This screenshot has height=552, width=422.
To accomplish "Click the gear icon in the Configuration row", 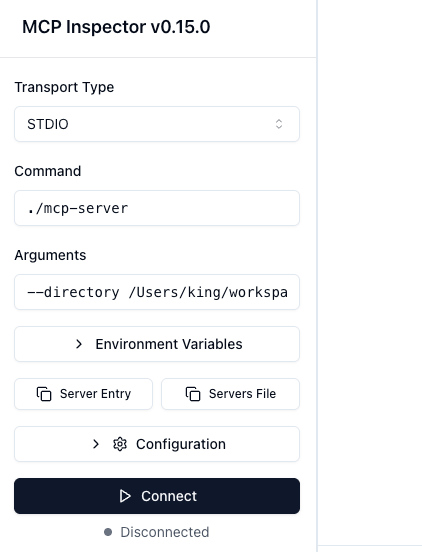I will 120,444.
